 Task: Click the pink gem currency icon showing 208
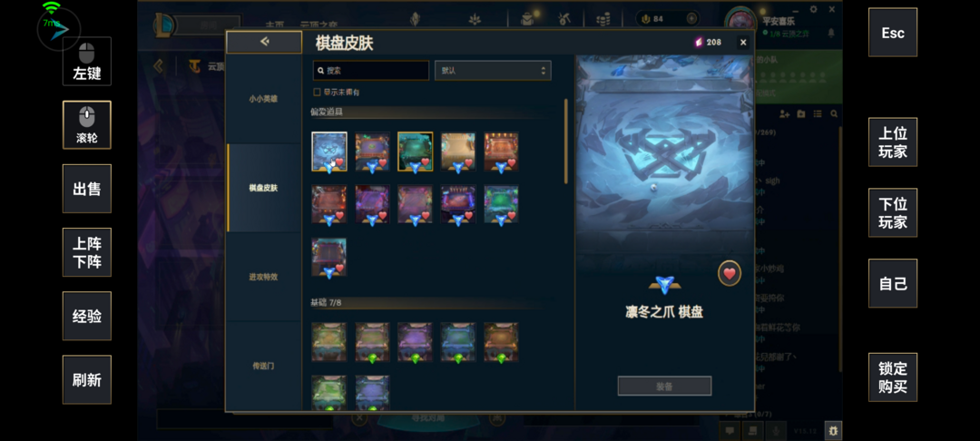click(699, 42)
